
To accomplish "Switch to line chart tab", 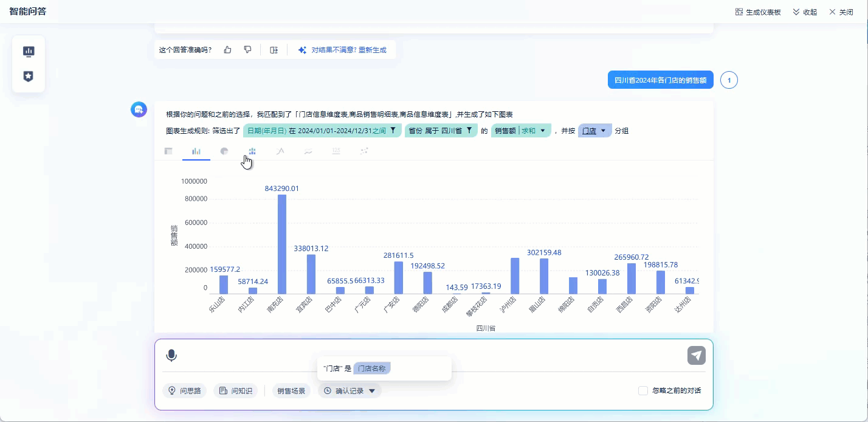I will pos(280,151).
